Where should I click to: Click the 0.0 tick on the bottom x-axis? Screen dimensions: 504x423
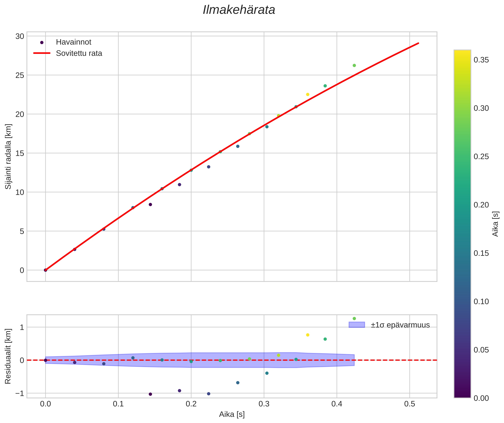pos(45,404)
